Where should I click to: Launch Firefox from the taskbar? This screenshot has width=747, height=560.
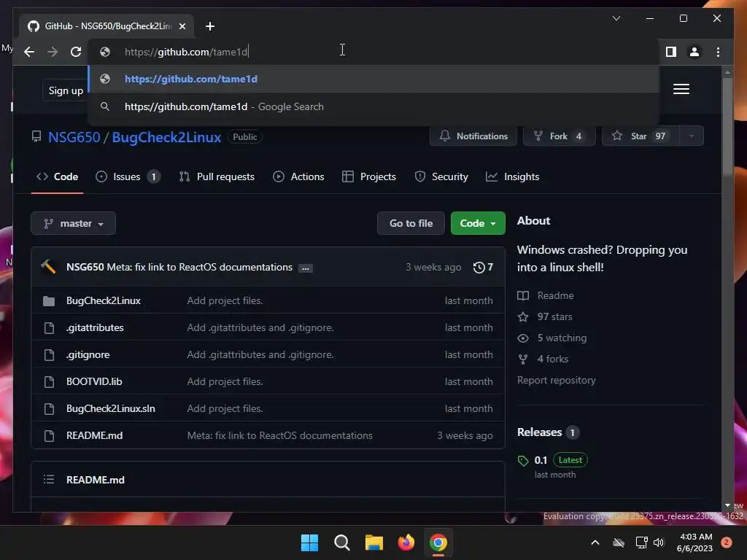(406, 542)
